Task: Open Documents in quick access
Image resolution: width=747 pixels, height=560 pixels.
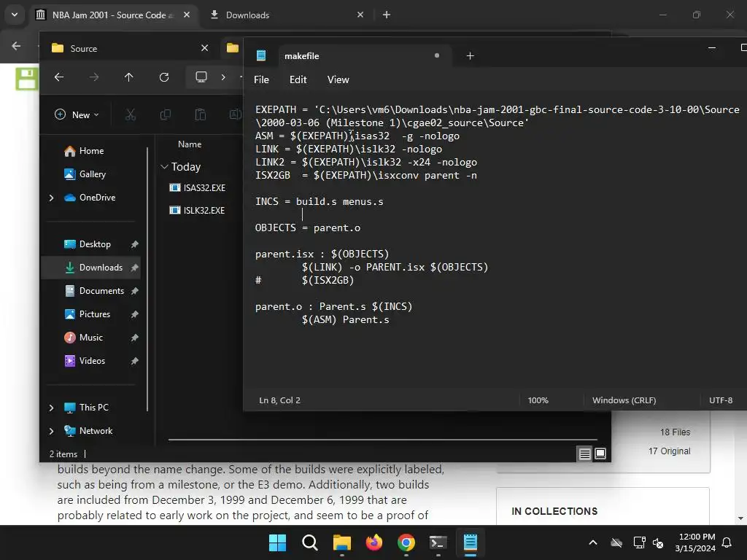Action: pyautogui.click(x=101, y=291)
